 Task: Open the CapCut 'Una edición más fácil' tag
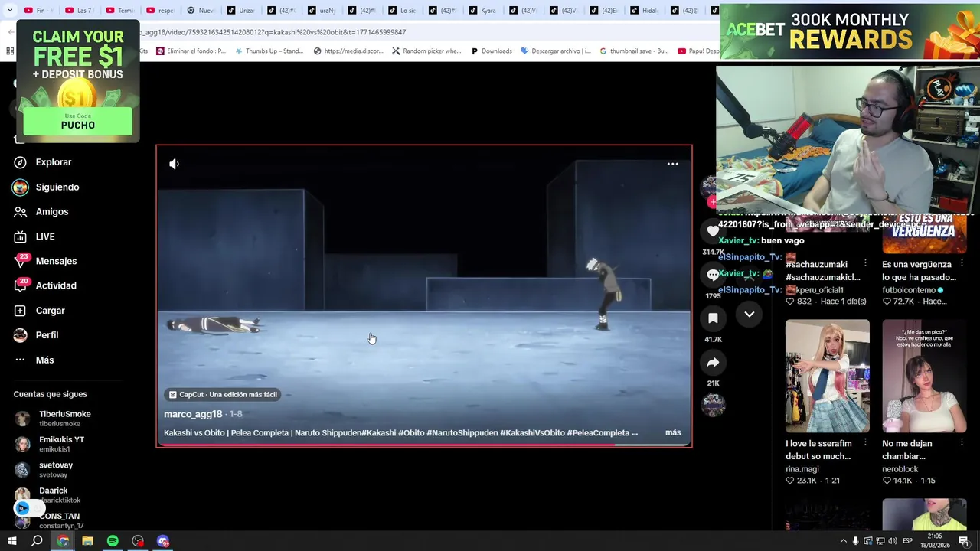223,394
